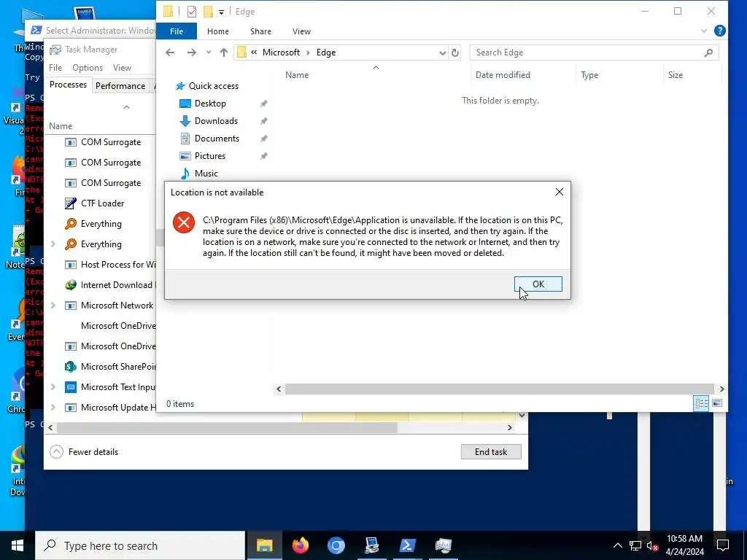Open Music in the navigation pane

(x=206, y=174)
